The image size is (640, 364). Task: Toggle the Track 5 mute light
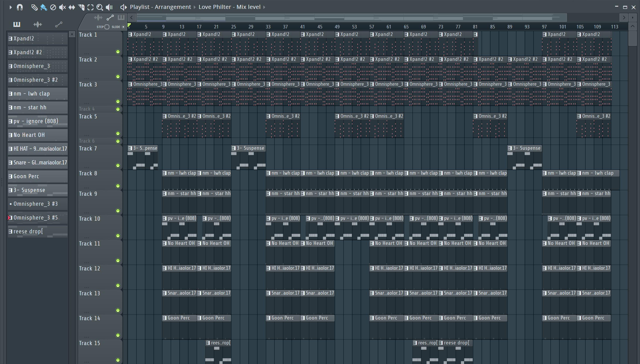click(x=118, y=134)
